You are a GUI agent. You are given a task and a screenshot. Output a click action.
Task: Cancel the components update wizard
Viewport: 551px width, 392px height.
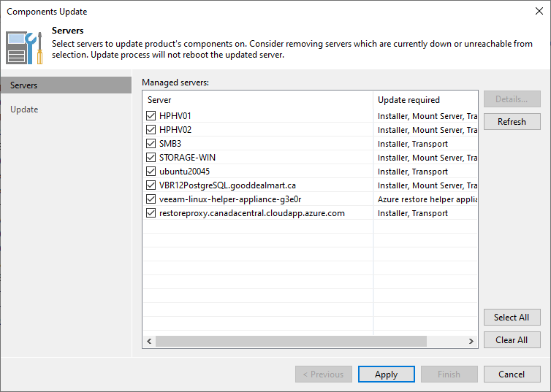tap(512, 374)
